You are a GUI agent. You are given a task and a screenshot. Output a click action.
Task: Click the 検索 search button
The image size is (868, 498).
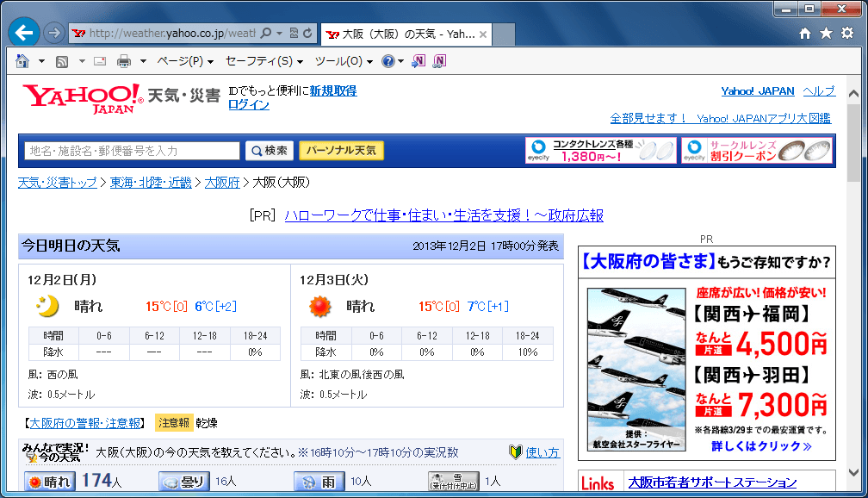(x=270, y=151)
